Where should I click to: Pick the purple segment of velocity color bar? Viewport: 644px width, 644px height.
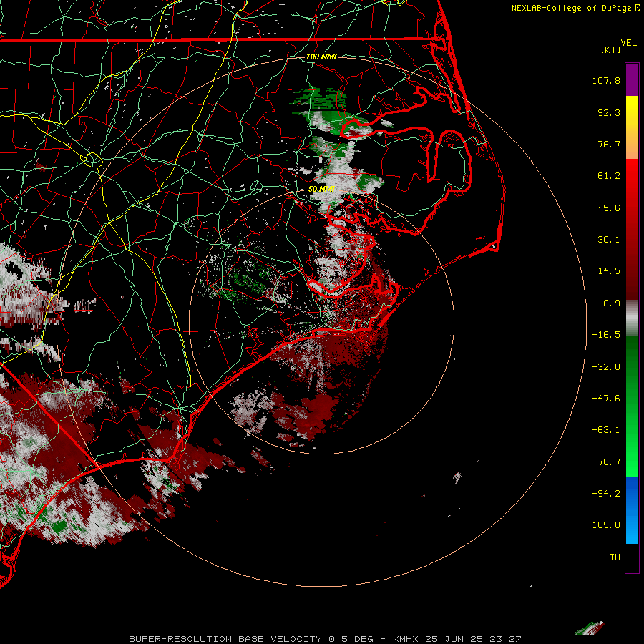click(x=632, y=79)
